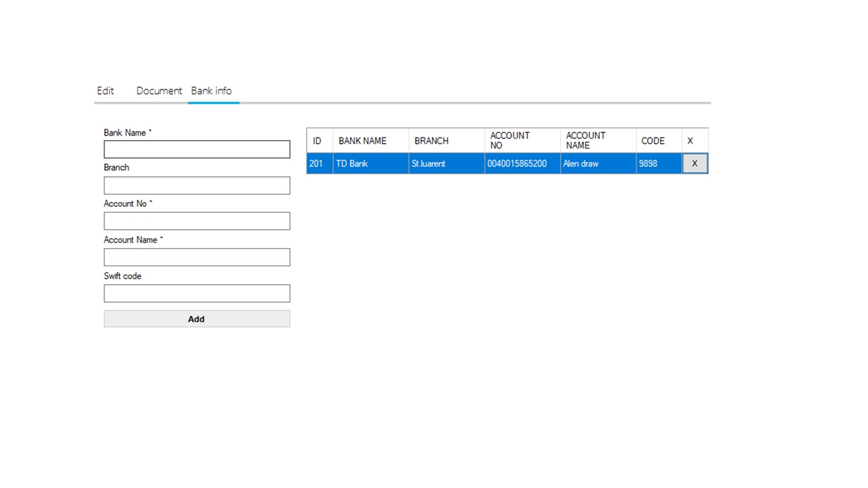Click inside the Branch field
This screenshot has height=488, width=868.
tap(196, 185)
